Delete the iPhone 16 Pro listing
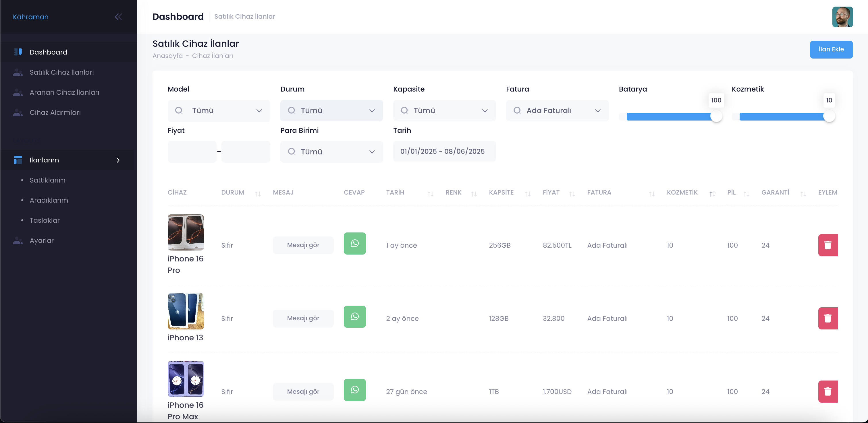 (x=828, y=245)
